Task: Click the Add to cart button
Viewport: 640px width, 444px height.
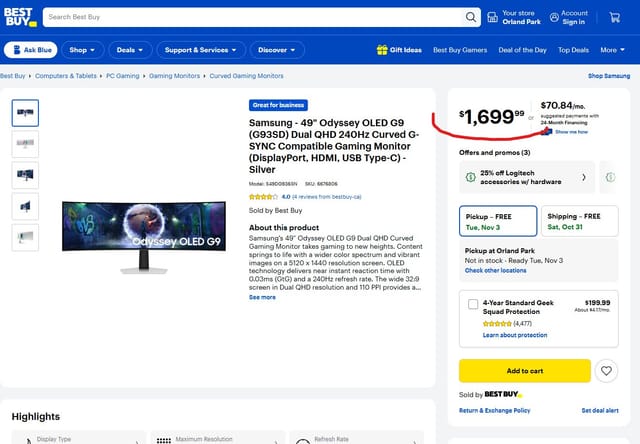Action: [524, 371]
